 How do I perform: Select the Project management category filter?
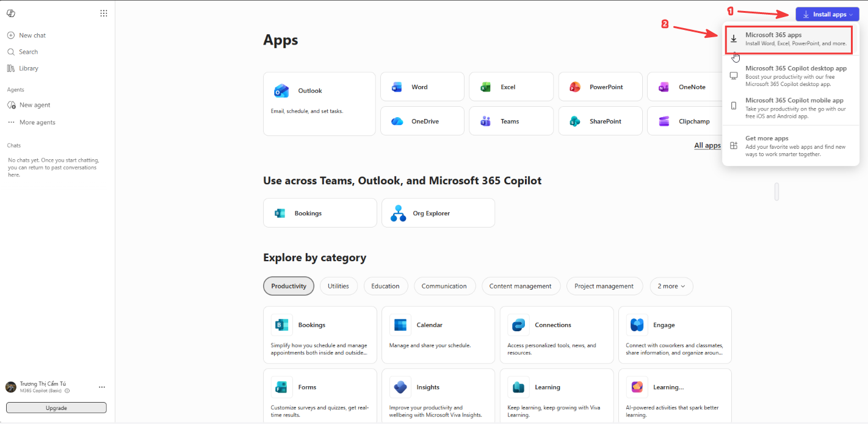point(604,286)
